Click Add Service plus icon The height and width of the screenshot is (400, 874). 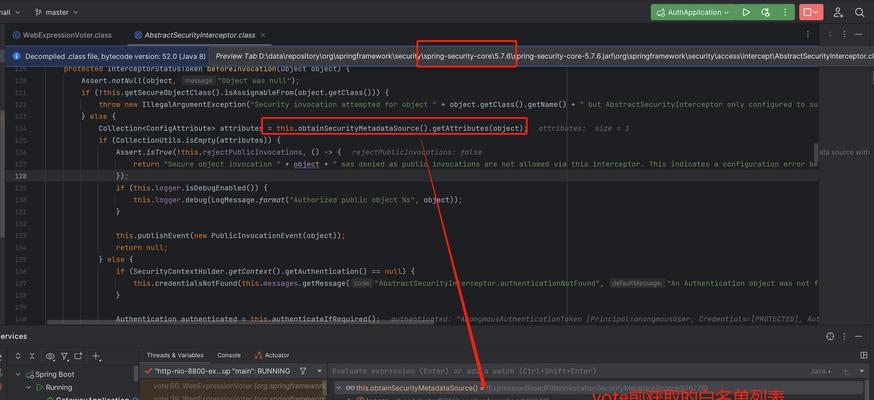[96, 355]
